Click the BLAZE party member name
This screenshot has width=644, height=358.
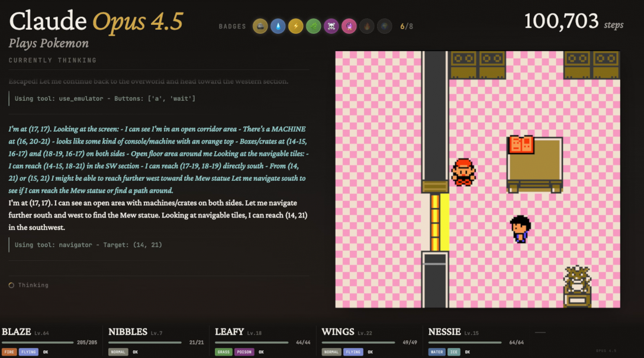click(17, 332)
